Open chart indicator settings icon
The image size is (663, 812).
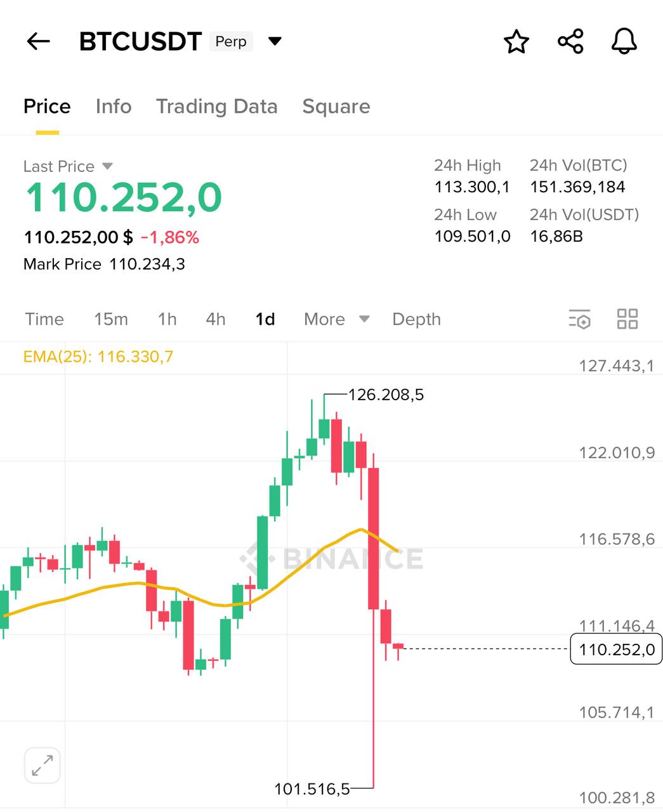(580, 319)
